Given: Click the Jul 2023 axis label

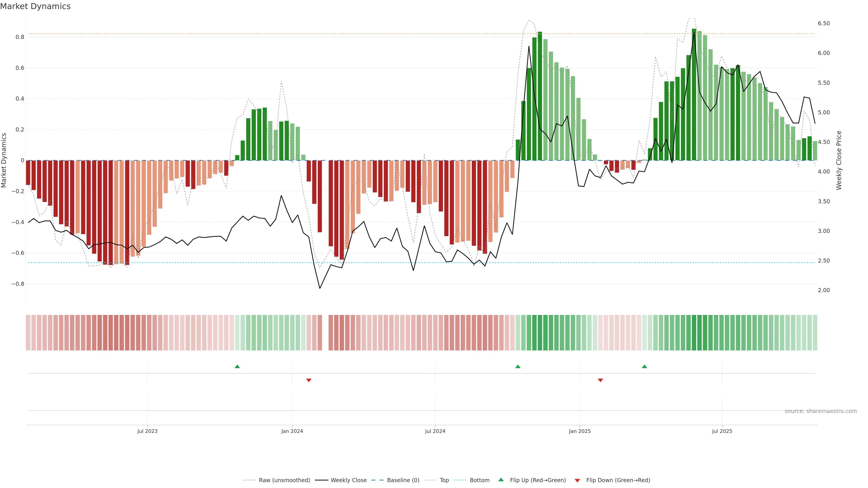Looking at the screenshot, I should click(147, 431).
